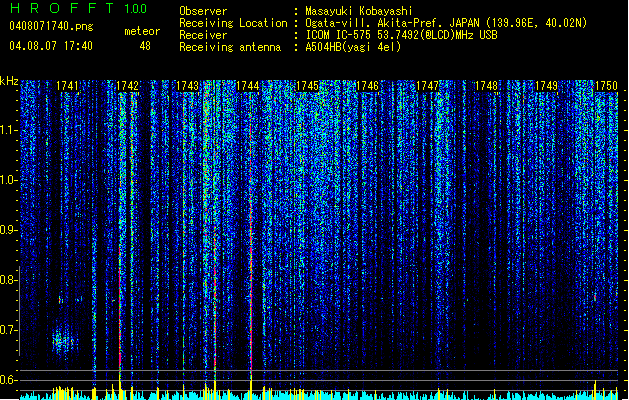
Task: Click the 1744 time marker
Action: pos(248,86)
